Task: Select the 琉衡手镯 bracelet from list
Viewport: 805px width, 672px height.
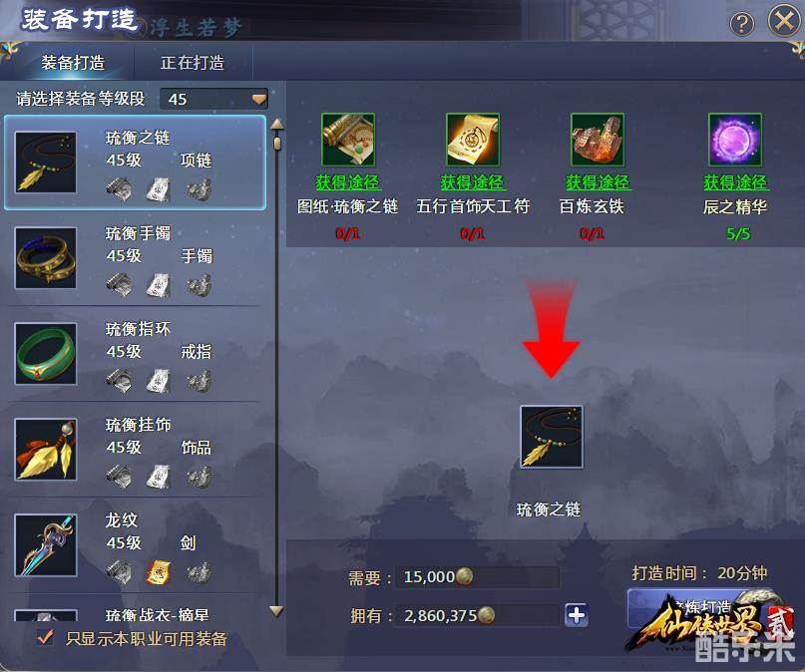Action: [x=136, y=258]
